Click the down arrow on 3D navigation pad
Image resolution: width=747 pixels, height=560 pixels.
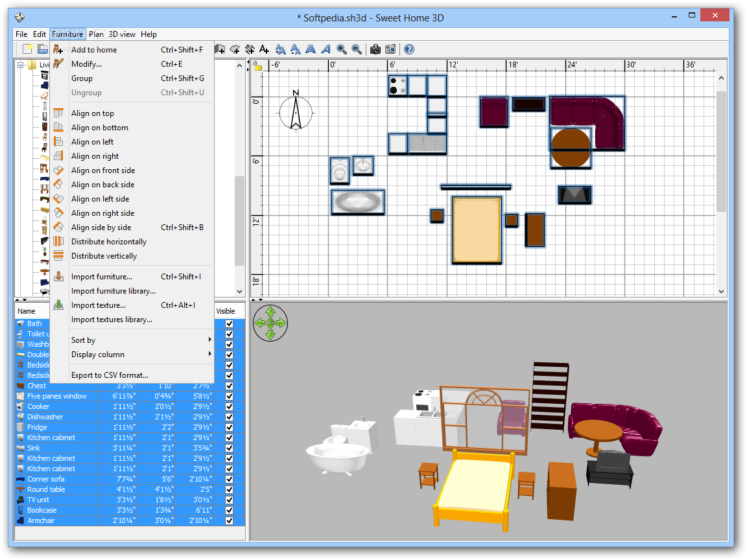270,334
